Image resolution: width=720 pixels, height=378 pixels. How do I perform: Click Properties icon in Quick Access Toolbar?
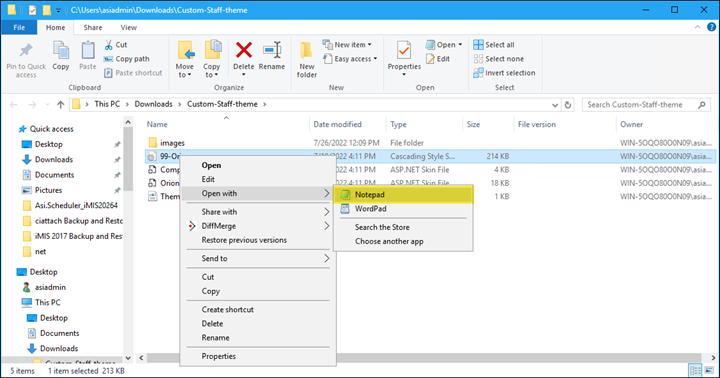click(32, 10)
